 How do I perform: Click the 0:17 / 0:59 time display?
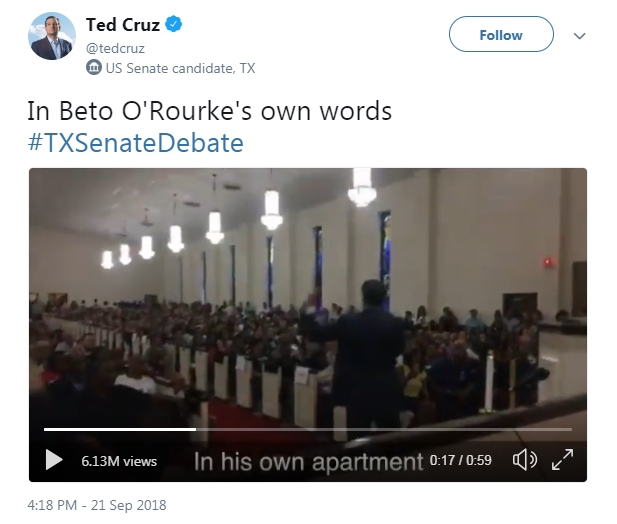tap(460, 460)
